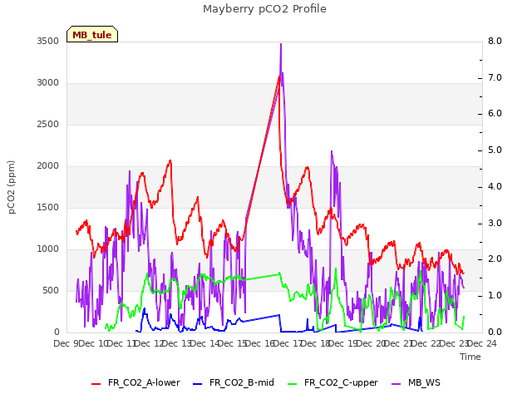Click the 4.0 right-axis tick label
The image size is (532, 399).
pyautogui.click(x=495, y=186)
